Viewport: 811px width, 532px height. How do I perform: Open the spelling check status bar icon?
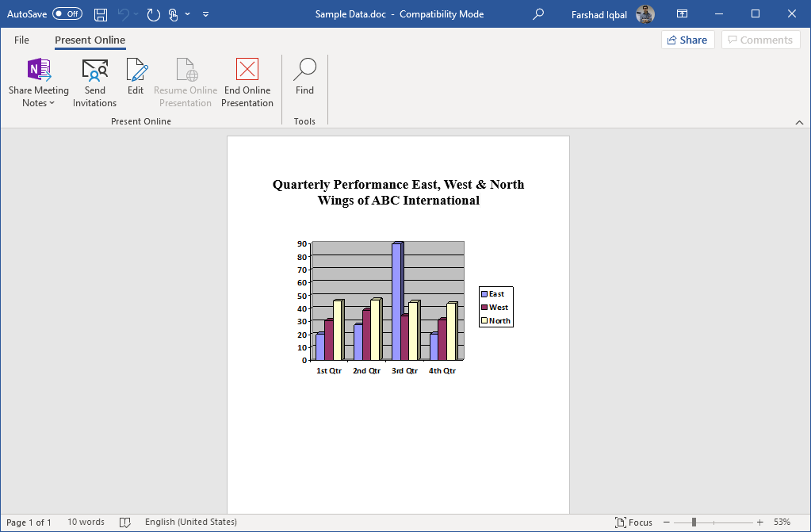pyautogui.click(x=124, y=522)
